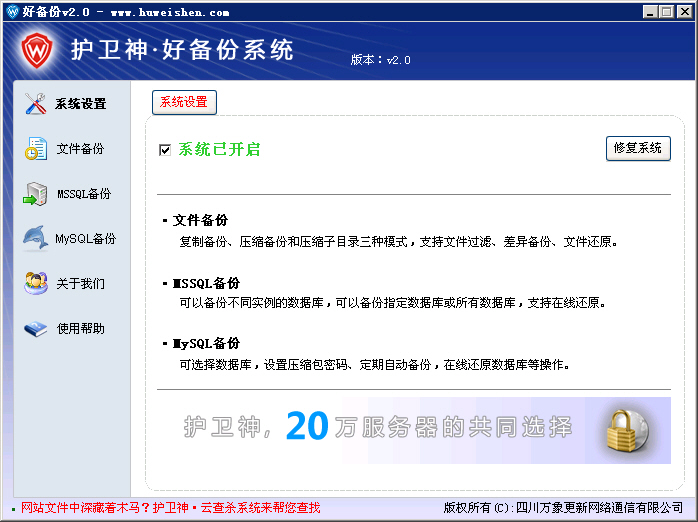Click the 文件备份 bold heading
The height and width of the screenshot is (522, 698).
tap(200, 220)
